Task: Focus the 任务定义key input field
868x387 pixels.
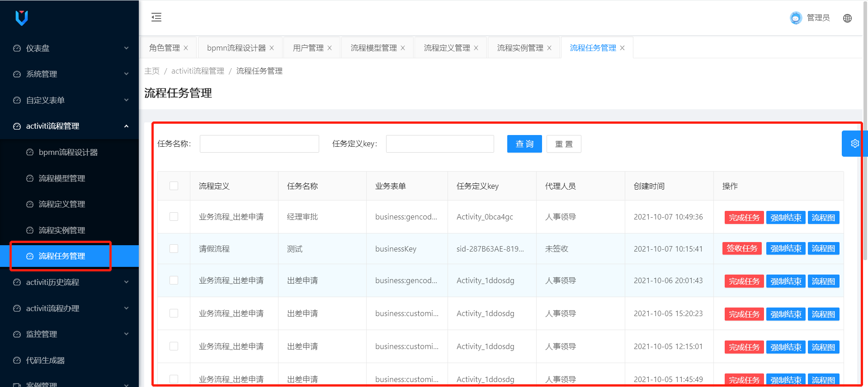Action: coord(440,144)
